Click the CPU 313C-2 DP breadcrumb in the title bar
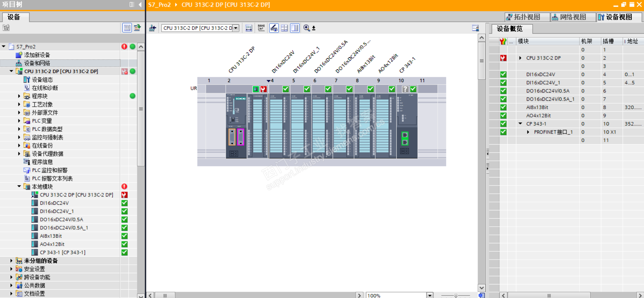The width and height of the screenshot is (644, 298). point(226,5)
